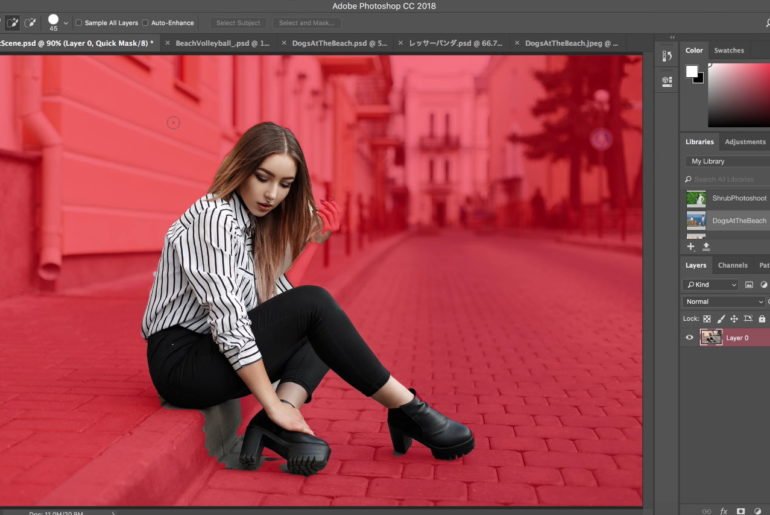The height and width of the screenshot is (515, 770).
Task: Toggle Lock image pixels brush icon
Action: 720,319
